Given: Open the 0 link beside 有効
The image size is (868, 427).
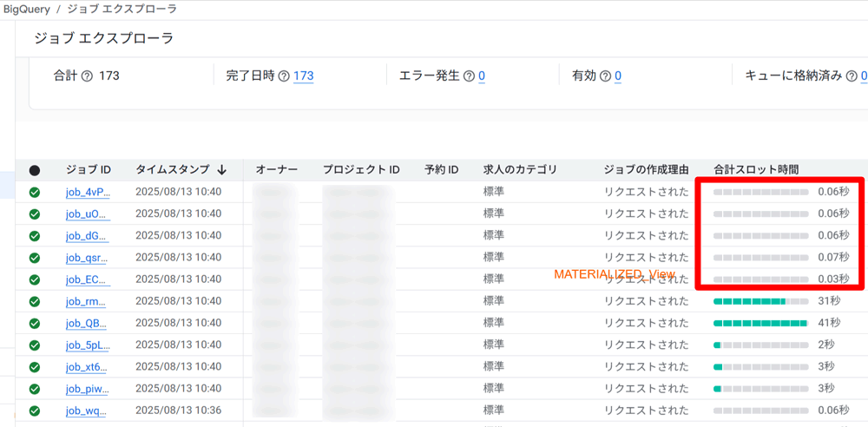Looking at the screenshot, I should coord(617,76).
